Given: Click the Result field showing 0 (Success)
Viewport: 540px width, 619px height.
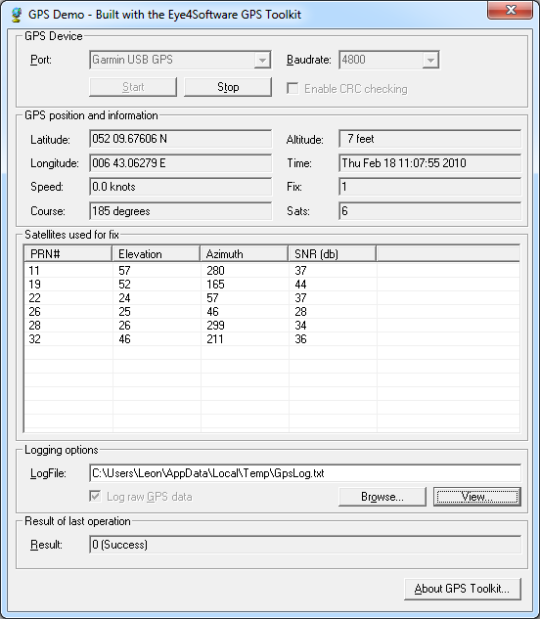Looking at the screenshot, I should 305,545.
